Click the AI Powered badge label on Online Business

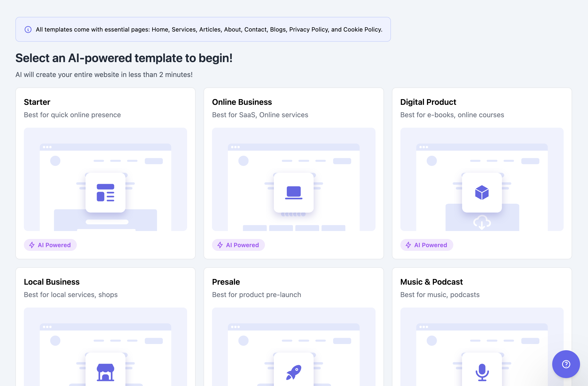pos(242,245)
